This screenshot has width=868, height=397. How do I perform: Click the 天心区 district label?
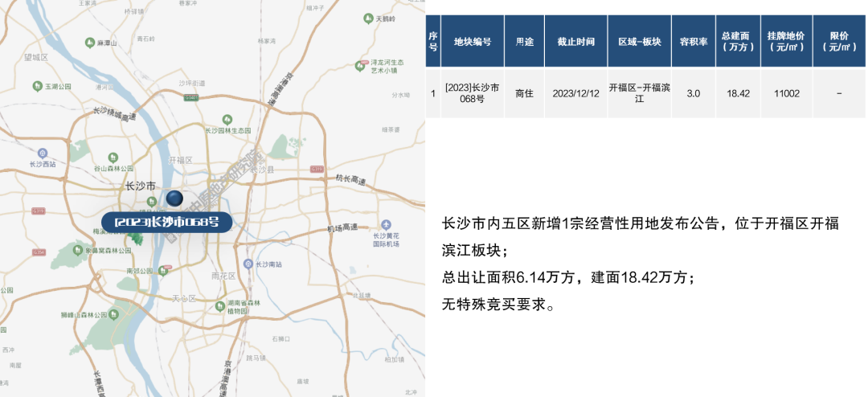184,298
